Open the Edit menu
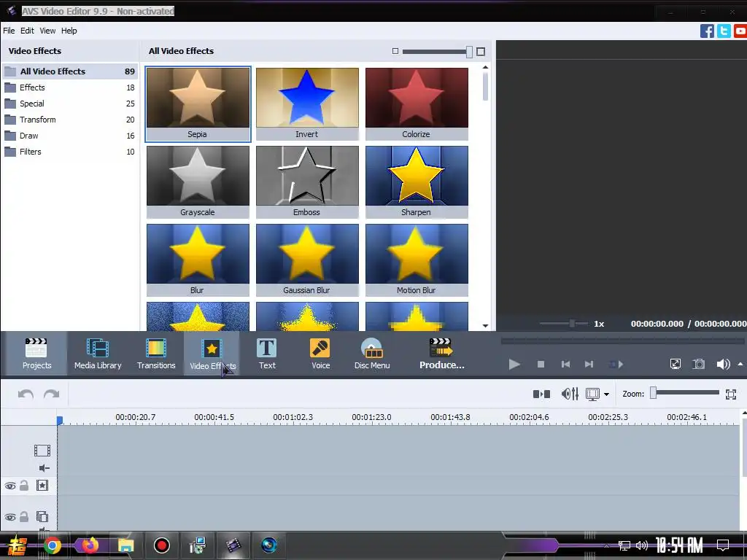This screenshot has height=560, width=747. (x=27, y=31)
